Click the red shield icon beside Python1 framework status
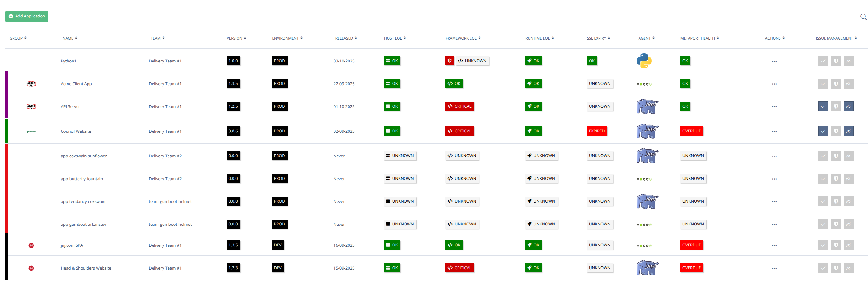Screen dimensions: 868x287 pos(449,61)
